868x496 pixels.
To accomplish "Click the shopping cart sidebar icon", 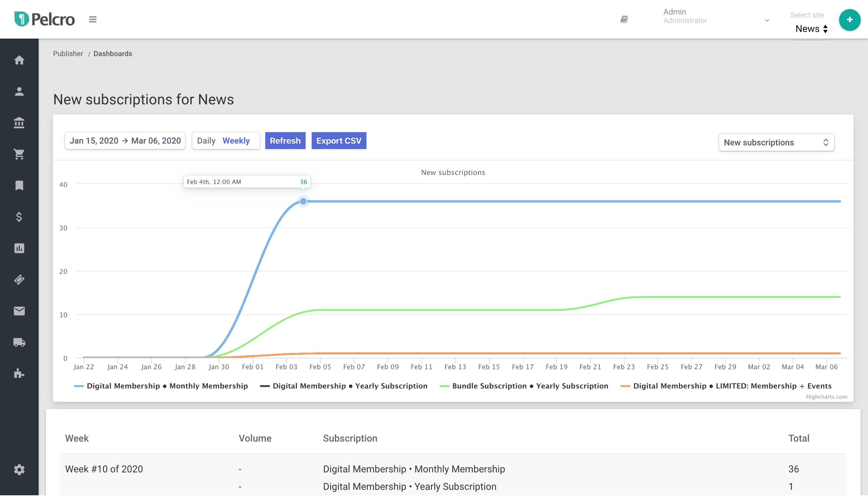I will (x=19, y=154).
